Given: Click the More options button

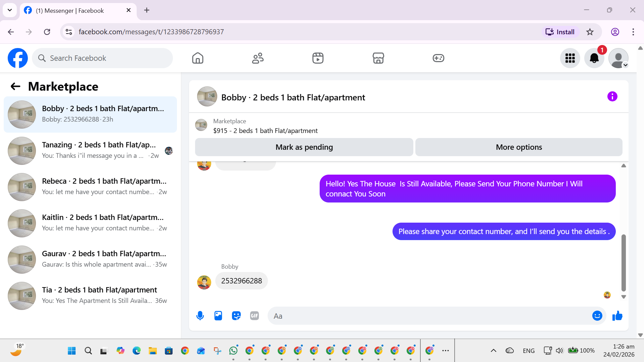Looking at the screenshot, I should [x=519, y=147].
